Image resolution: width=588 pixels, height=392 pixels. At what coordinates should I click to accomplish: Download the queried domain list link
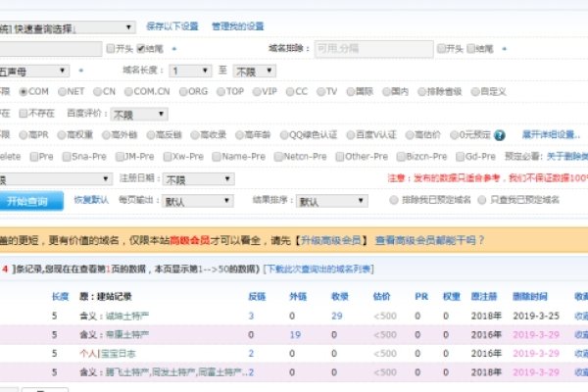pos(318,269)
